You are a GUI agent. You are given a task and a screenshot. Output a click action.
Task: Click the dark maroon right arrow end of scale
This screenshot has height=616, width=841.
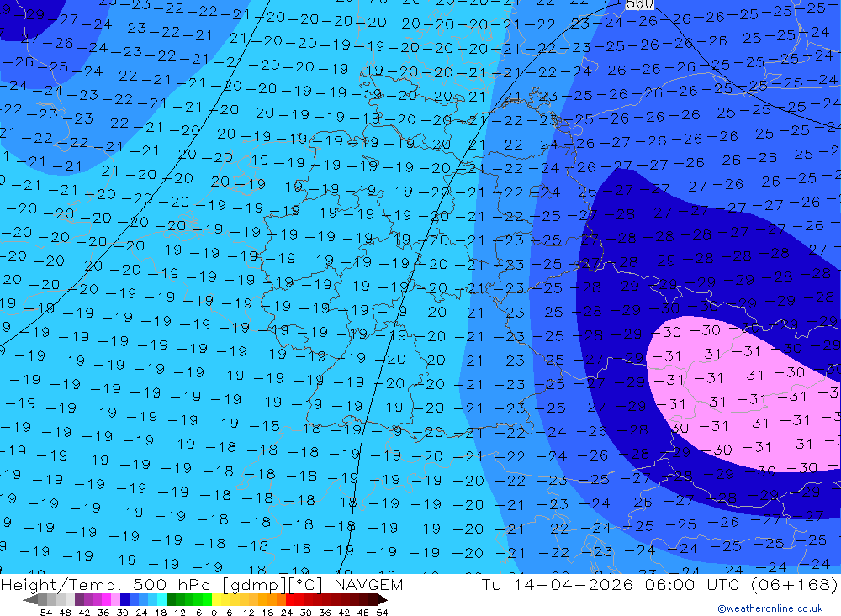tap(383, 600)
